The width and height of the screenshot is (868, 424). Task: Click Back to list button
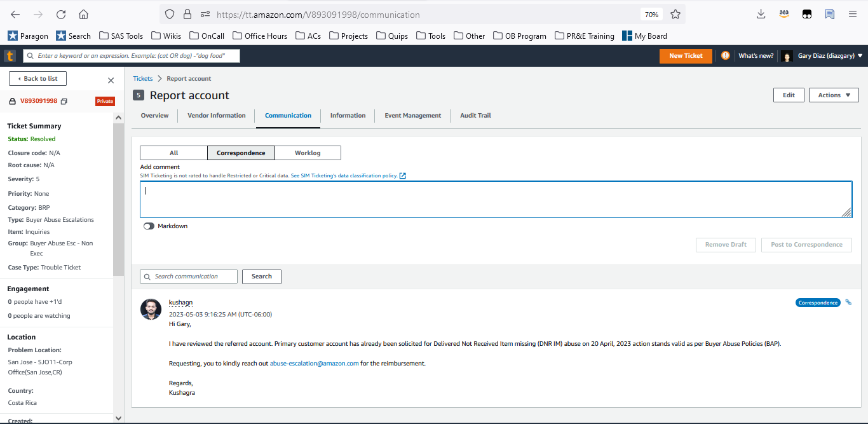tap(37, 79)
